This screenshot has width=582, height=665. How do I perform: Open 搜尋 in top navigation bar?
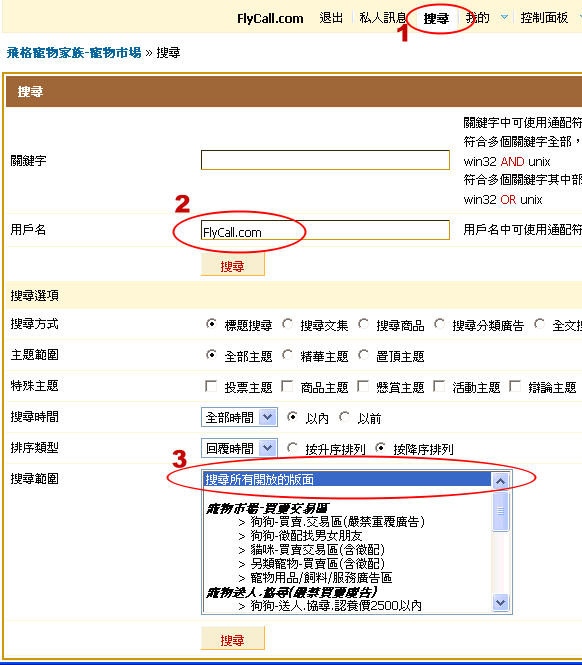tap(436, 18)
